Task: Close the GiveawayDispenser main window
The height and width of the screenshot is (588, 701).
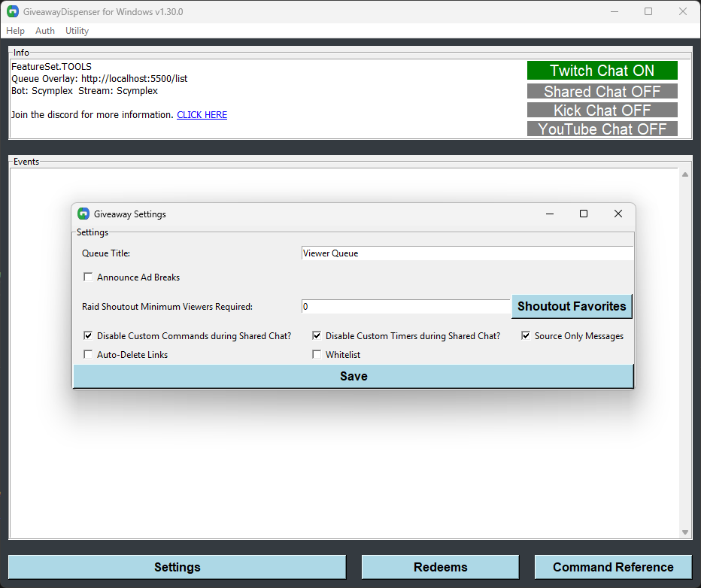Action: pyautogui.click(x=683, y=11)
